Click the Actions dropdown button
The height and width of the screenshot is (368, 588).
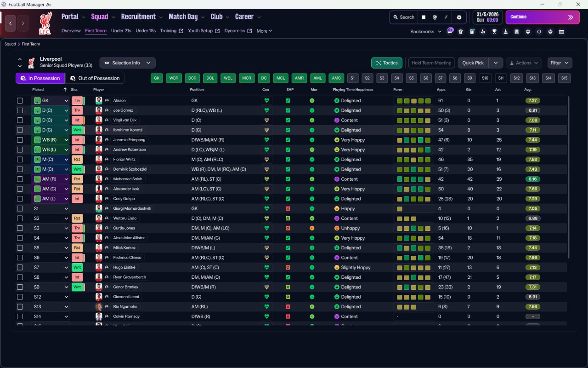tap(524, 63)
